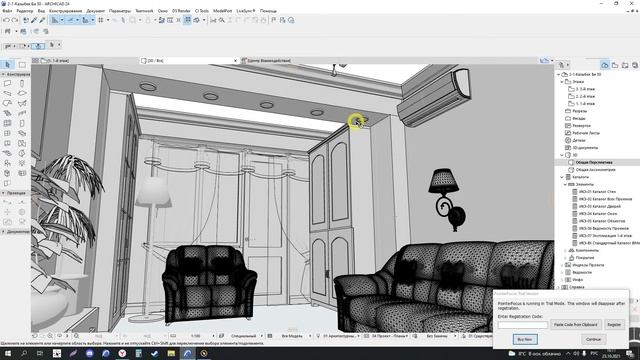
Task: Select the Slab tool in the toolbox
Action: pyautogui.click(x=22, y=93)
